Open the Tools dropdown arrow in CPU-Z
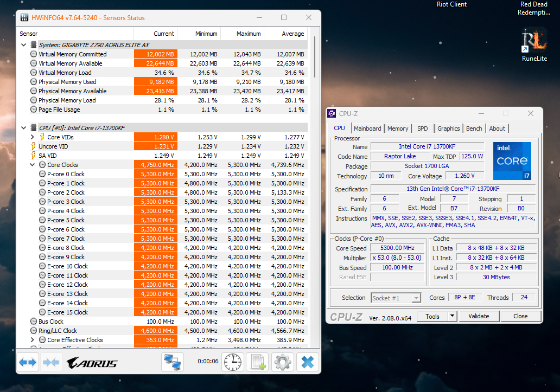This screenshot has width=560, height=392. (x=452, y=316)
